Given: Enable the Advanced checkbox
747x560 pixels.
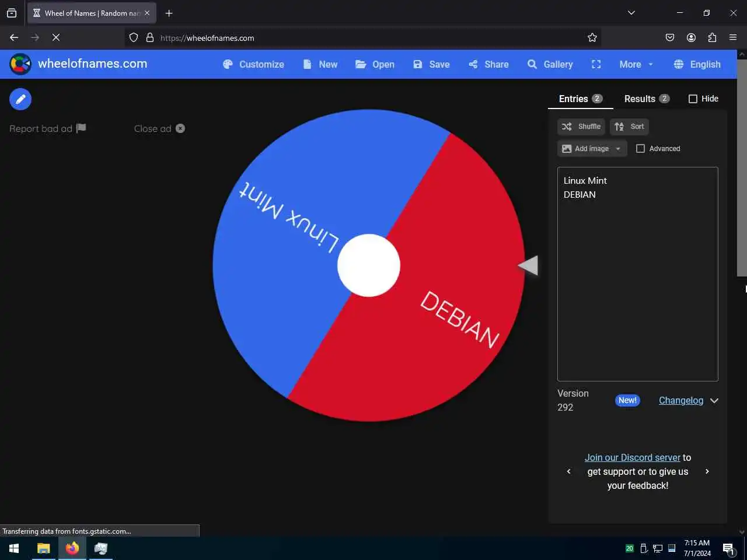Looking at the screenshot, I should [640, 149].
